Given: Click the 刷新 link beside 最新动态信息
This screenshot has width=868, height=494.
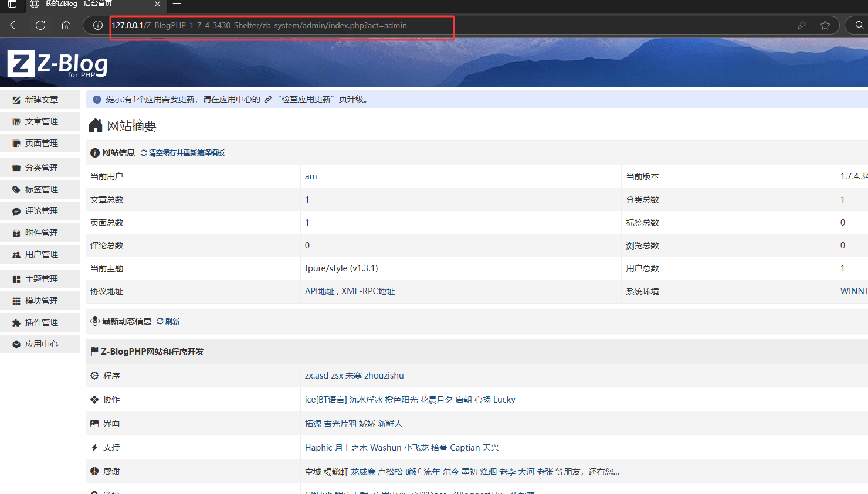Looking at the screenshot, I should 168,321.
